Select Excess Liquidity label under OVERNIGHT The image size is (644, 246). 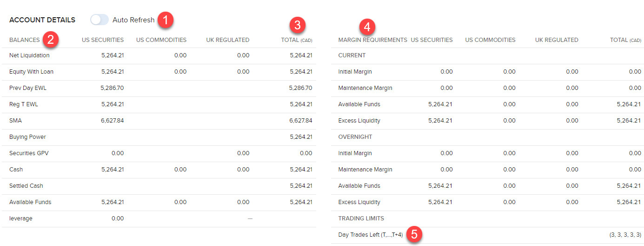tap(359, 202)
